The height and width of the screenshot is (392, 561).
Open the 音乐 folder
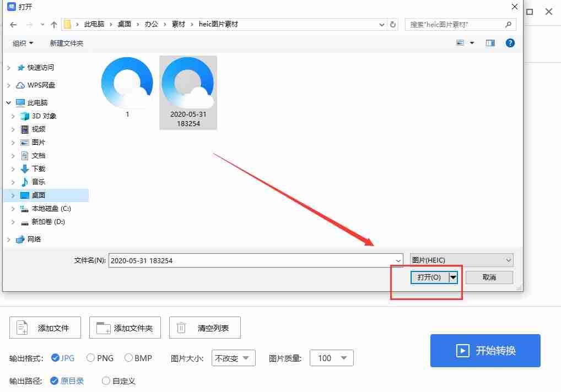(x=38, y=182)
